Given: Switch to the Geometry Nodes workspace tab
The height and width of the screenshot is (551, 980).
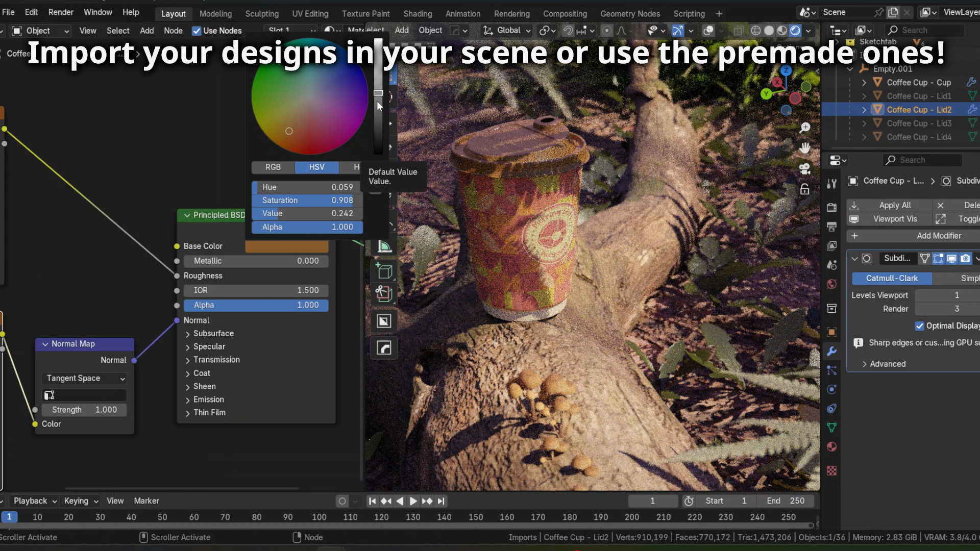Looking at the screenshot, I should pyautogui.click(x=630, y=14).
